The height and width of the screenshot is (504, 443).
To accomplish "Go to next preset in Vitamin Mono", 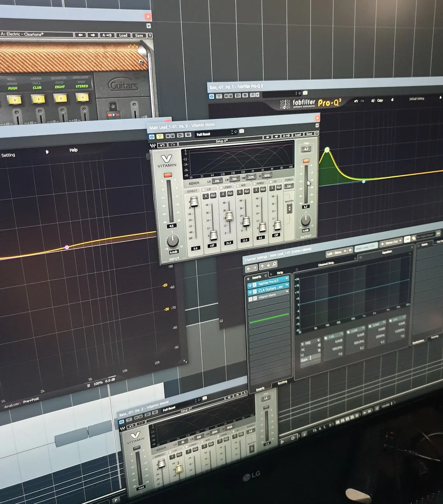I will point(276,137).
